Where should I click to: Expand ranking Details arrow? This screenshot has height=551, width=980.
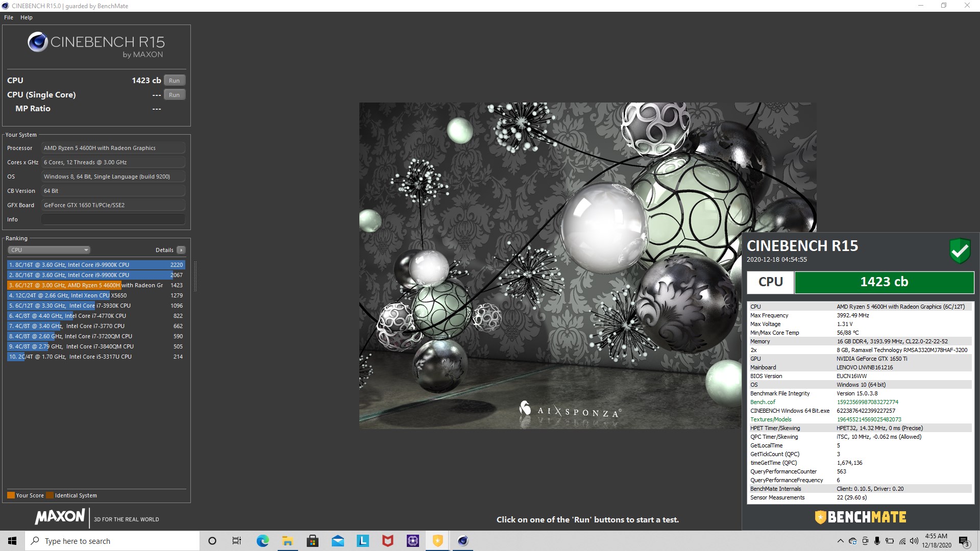(x=181, y=250)
